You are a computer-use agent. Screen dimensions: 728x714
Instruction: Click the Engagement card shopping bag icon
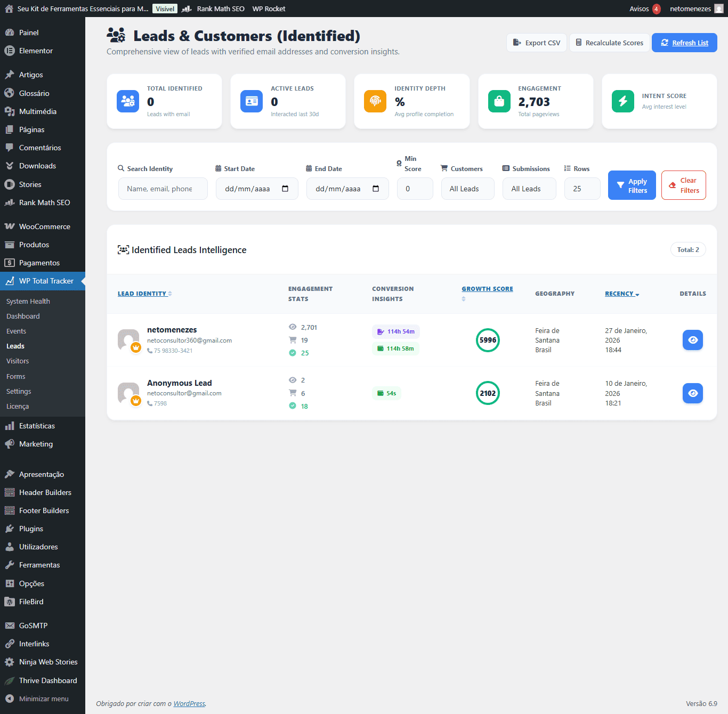click(499, 101)
